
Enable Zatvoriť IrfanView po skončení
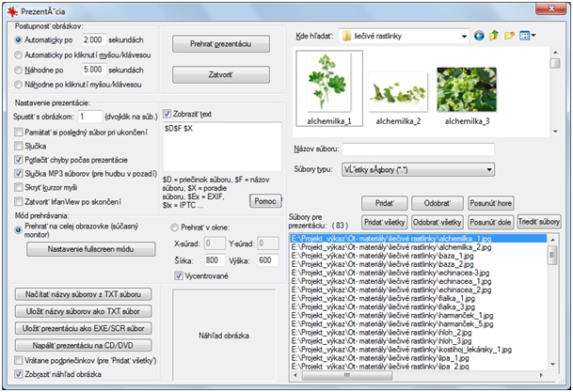(18, 201)
